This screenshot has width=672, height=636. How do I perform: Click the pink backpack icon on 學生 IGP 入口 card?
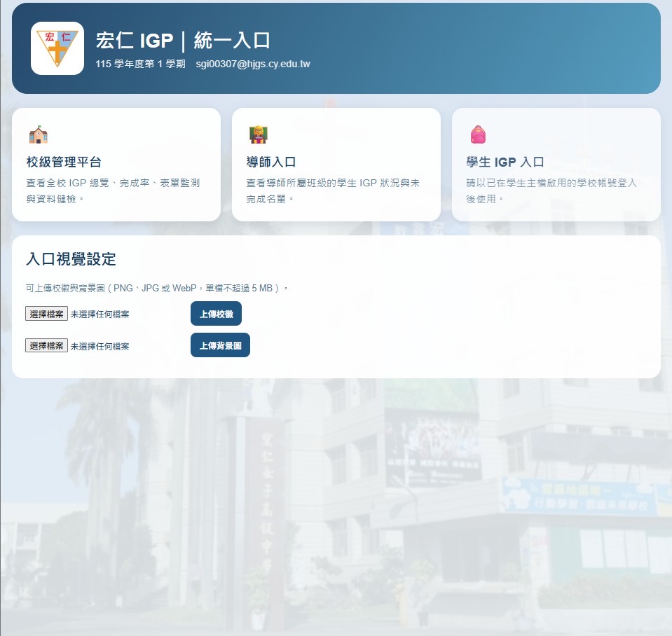(479, 134)
